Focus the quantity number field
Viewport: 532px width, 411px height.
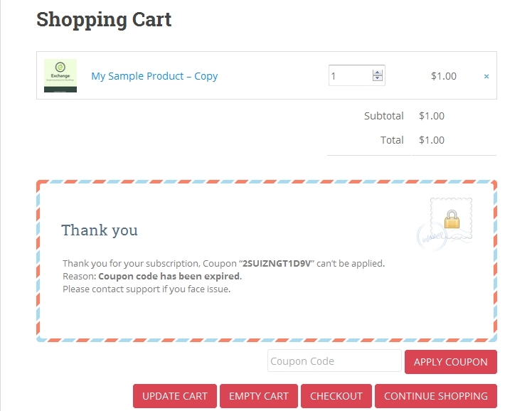(350, 75)
